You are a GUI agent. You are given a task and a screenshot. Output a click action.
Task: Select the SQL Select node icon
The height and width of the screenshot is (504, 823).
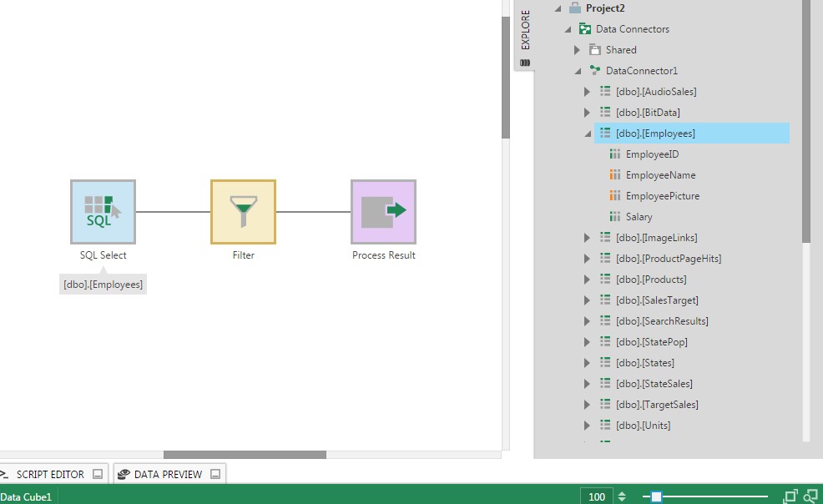pyautogui.click(x=102, y=211)
